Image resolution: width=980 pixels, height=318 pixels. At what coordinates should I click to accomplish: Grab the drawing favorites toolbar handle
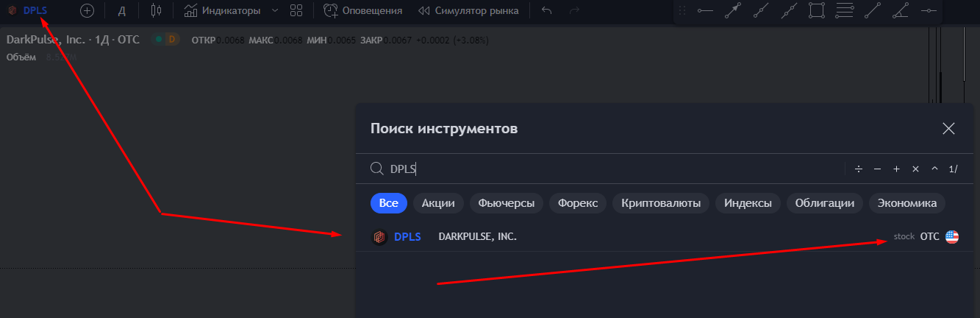point(682,11)
